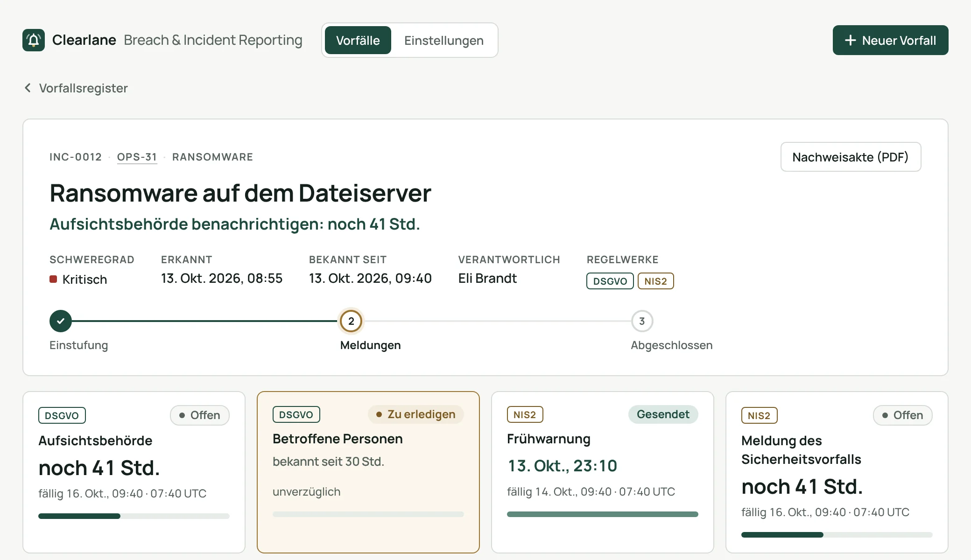Open the OPS-31 linked ticket

point(137,157)
